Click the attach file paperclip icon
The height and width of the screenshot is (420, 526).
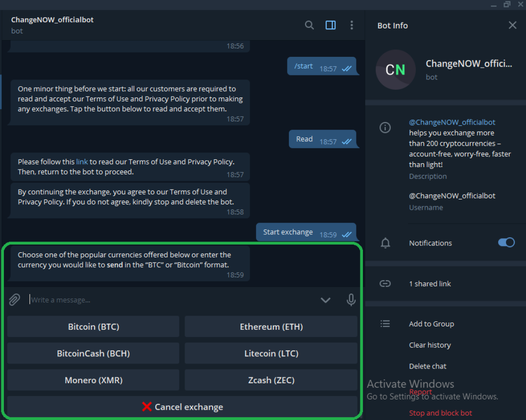14,299
